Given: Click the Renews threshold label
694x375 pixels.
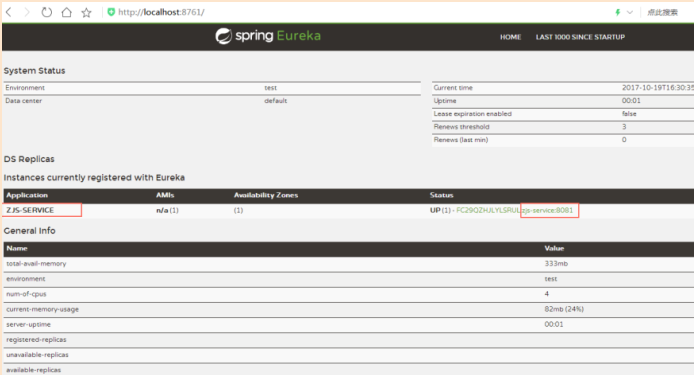Looking at the screenshot, I should point(462,127).
